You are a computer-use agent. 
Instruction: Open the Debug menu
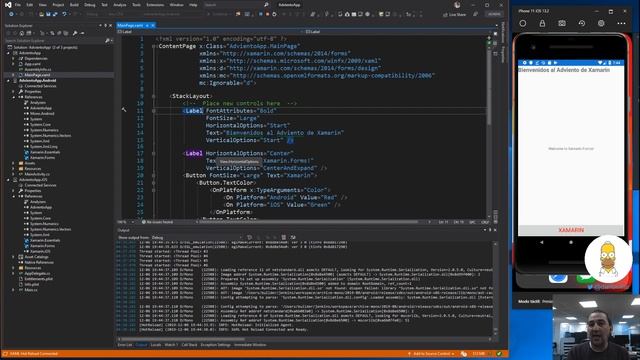point(89,5)
